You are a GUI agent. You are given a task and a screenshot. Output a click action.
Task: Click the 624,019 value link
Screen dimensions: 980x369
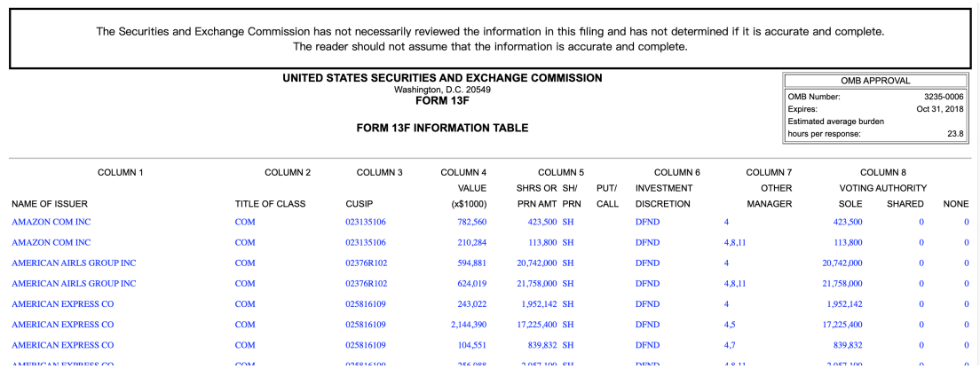click(x=469, y=284)
